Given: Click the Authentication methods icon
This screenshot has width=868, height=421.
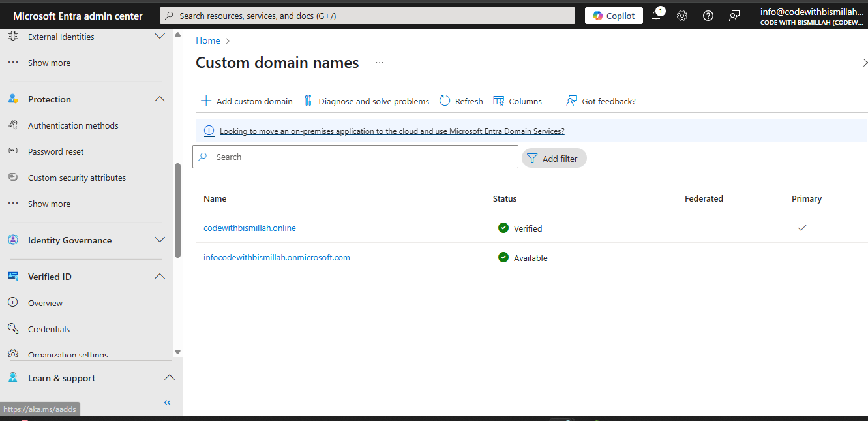Looking at the screenshot, I should click(x=12, y=125).
